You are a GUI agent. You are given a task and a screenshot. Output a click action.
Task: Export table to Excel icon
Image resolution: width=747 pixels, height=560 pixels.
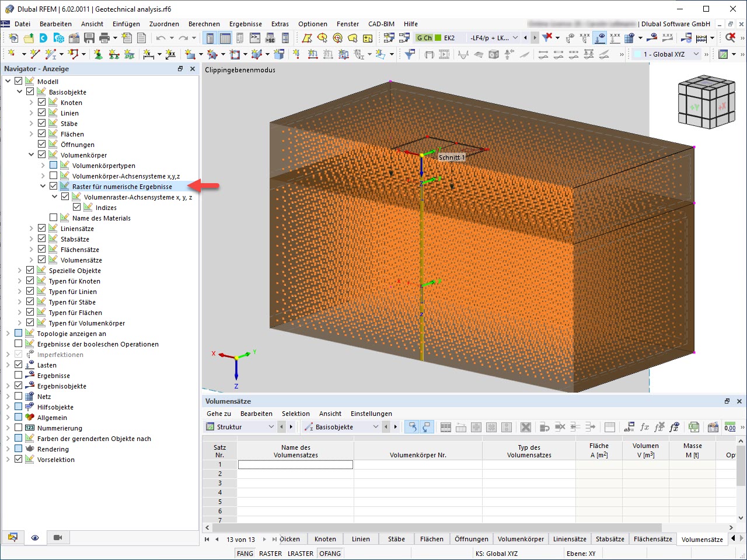tap(694, 427)
